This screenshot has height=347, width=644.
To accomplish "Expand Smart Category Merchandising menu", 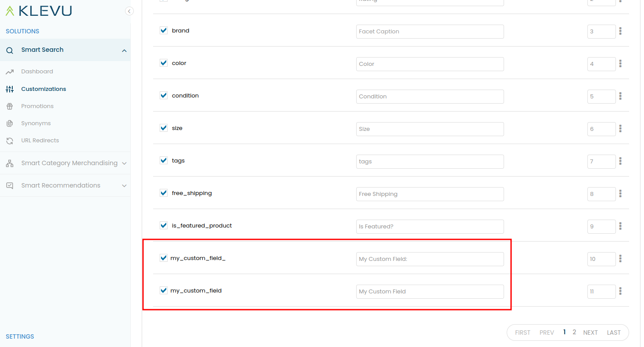I will click(124, 163).
